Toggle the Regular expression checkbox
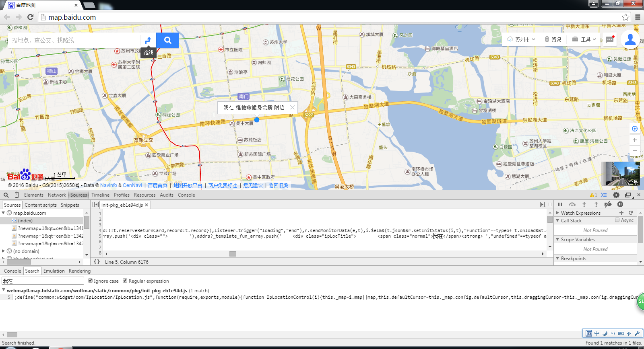 [x=125, y=281]
